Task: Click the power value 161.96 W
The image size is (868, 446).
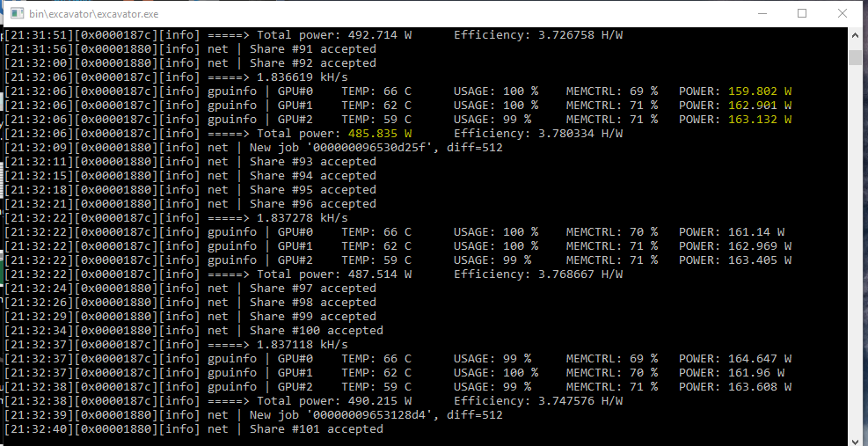Action: coord(756,373)
